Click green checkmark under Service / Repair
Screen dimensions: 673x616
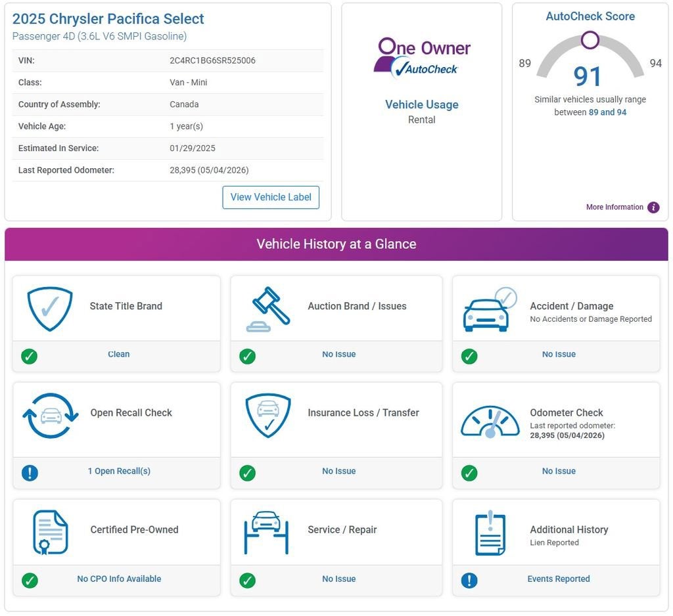pos(247,581)
